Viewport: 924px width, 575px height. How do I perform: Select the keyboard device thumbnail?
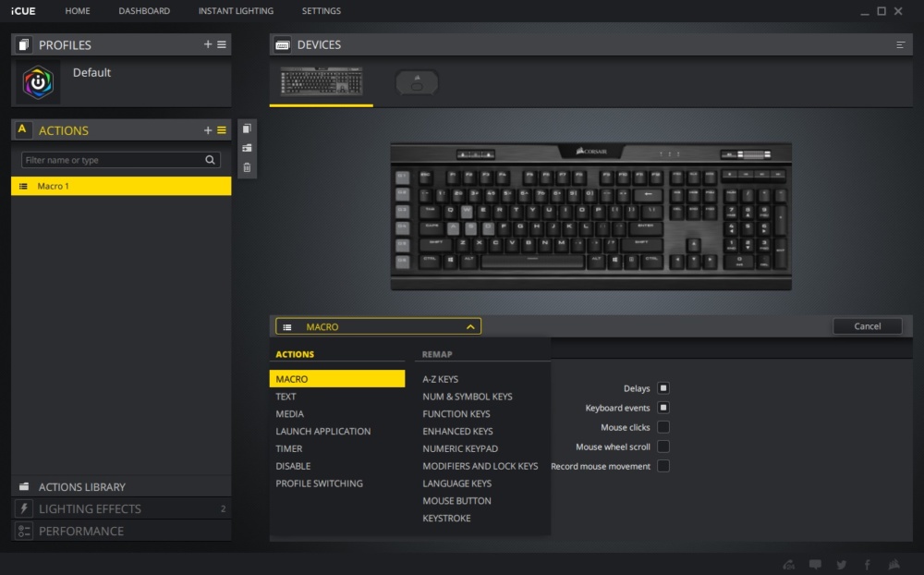tap(322, 81)
